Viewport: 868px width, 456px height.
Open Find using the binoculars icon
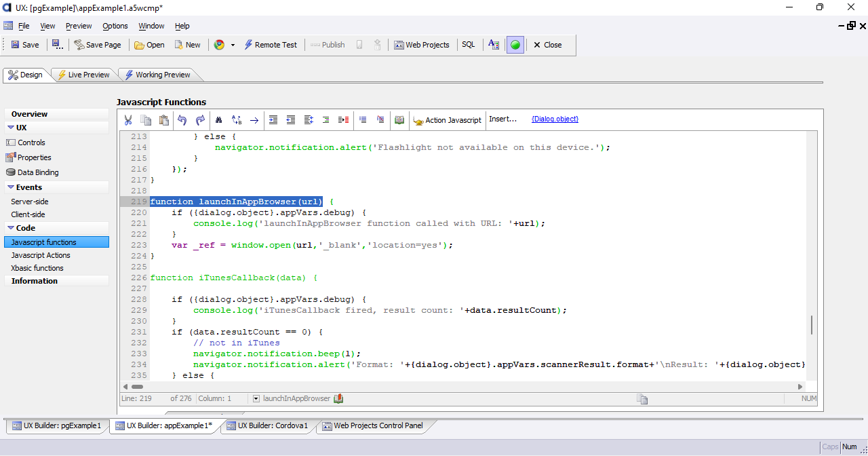(219, 120)
